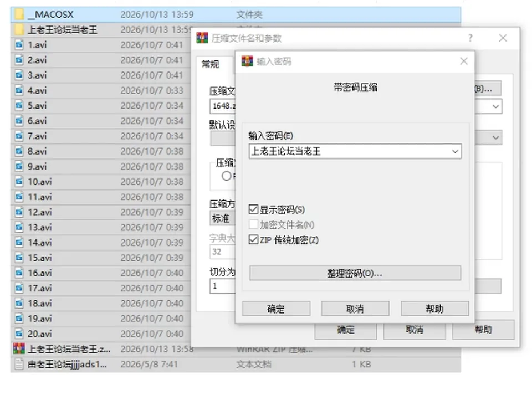Image resolution: width=532 pixels, height=400 pixels.
Task: Click the 1.avi file icon
Action: 19,45
